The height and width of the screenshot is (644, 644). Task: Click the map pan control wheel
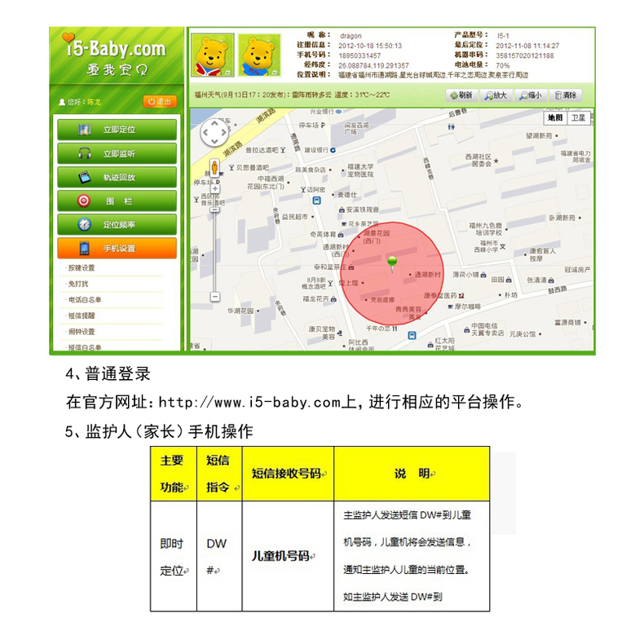(214, 132)
